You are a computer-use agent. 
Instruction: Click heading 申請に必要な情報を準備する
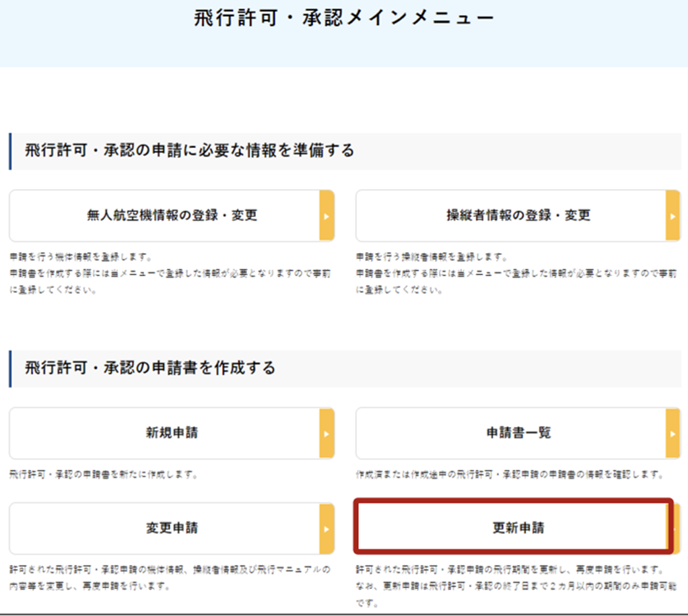tap(189, 150)
